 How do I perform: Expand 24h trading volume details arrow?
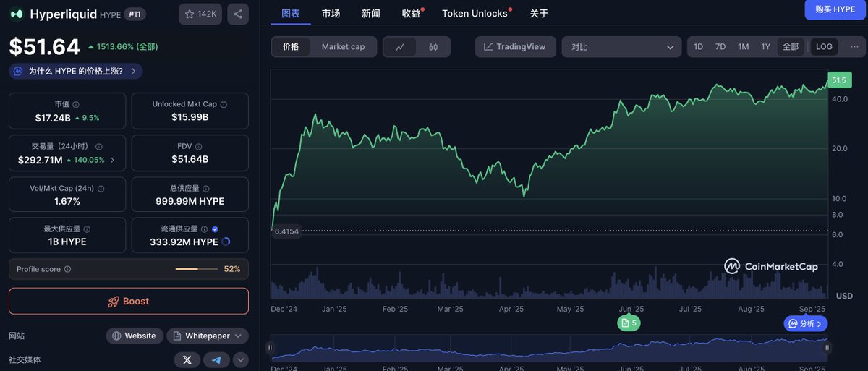click(x=111, y=160)
